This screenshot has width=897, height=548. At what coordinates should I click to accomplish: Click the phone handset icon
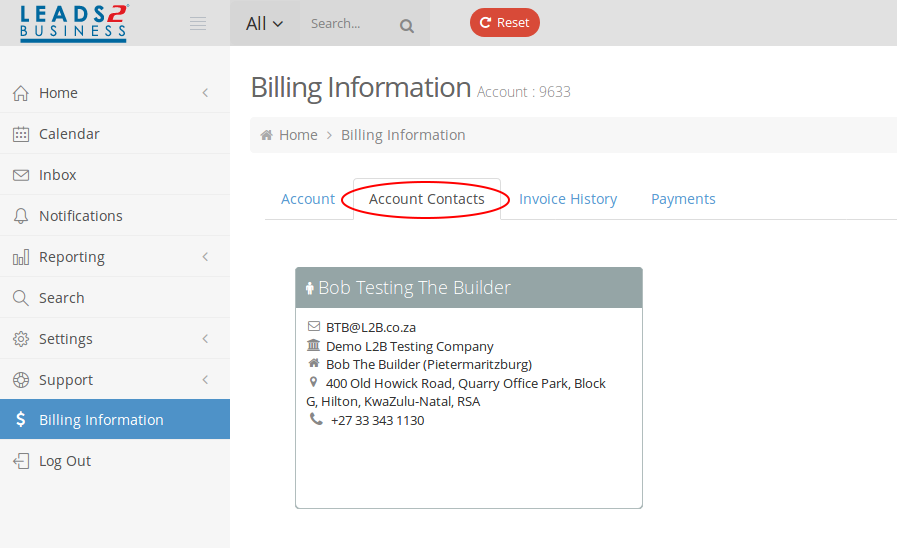[x=316, y=419]
